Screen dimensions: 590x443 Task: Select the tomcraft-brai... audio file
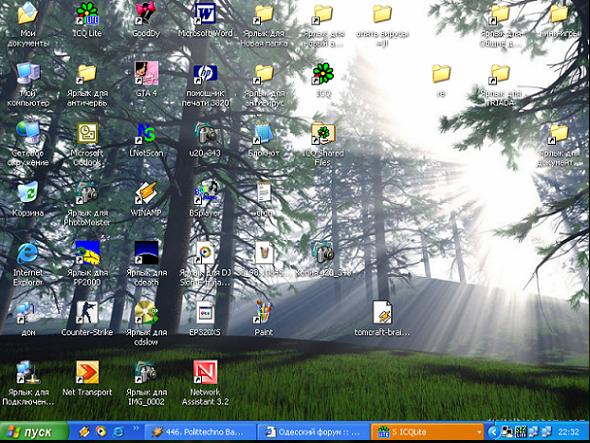(382, 312)
